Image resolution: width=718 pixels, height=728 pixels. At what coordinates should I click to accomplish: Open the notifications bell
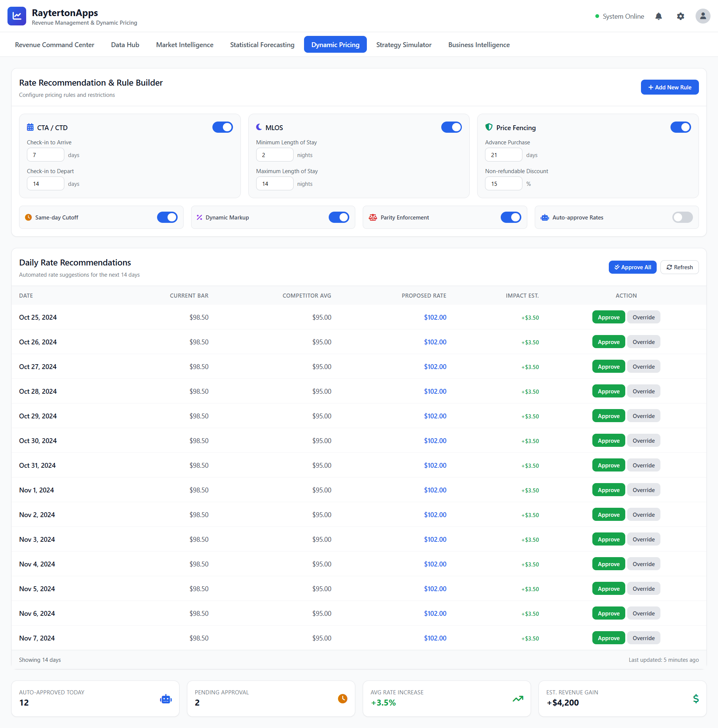tap(659, 16)
